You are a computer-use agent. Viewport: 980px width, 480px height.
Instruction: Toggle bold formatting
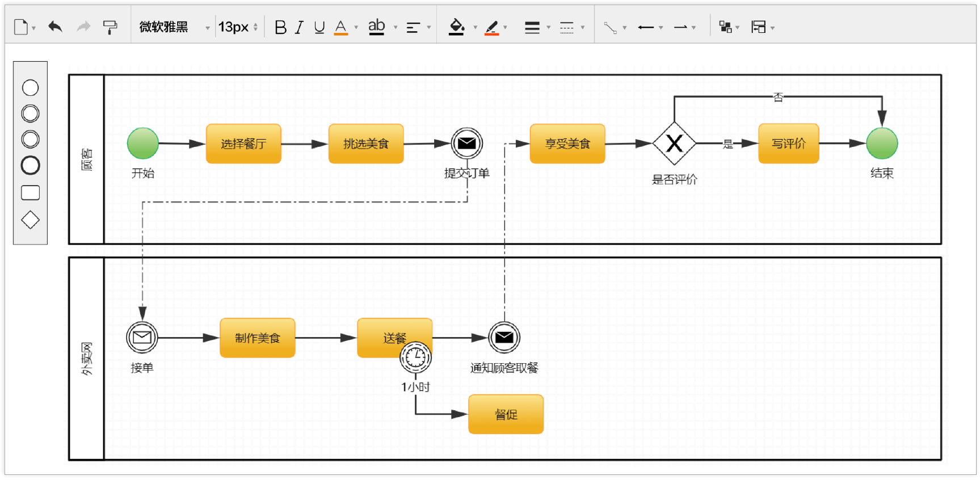[x=280, y=27]
